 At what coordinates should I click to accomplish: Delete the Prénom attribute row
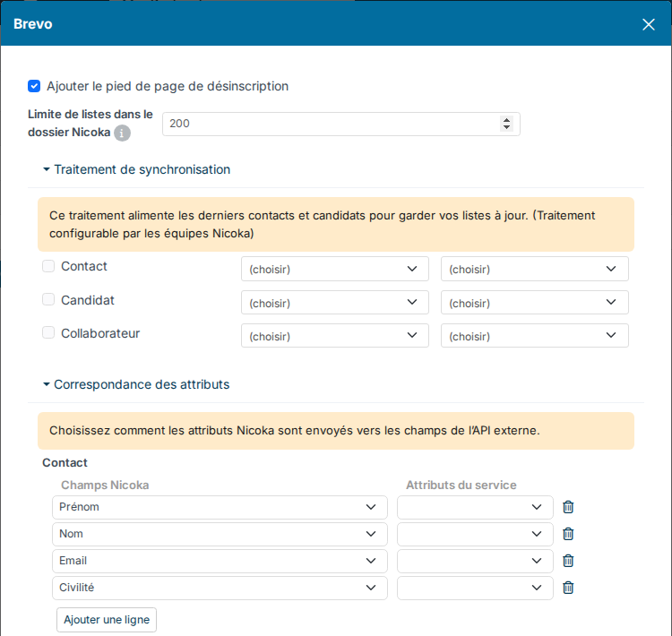click(568, 507)
